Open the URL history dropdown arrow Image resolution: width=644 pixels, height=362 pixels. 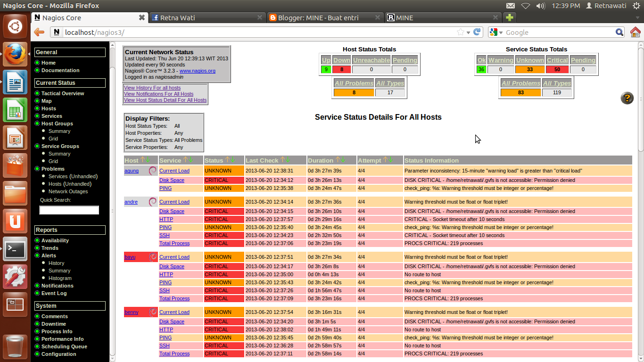tap(468, 33)
